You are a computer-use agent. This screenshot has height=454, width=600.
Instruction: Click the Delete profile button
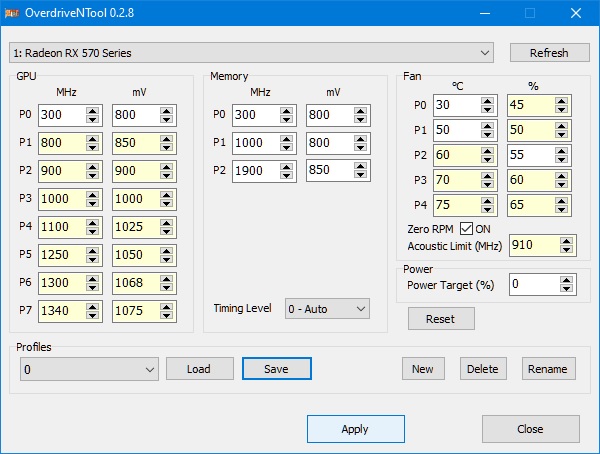click(x=483, y=369)
